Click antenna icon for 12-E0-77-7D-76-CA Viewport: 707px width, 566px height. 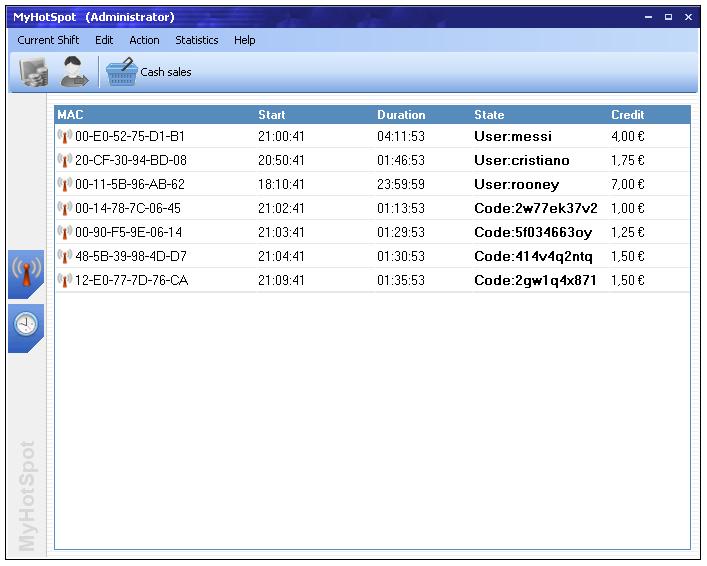64,280
